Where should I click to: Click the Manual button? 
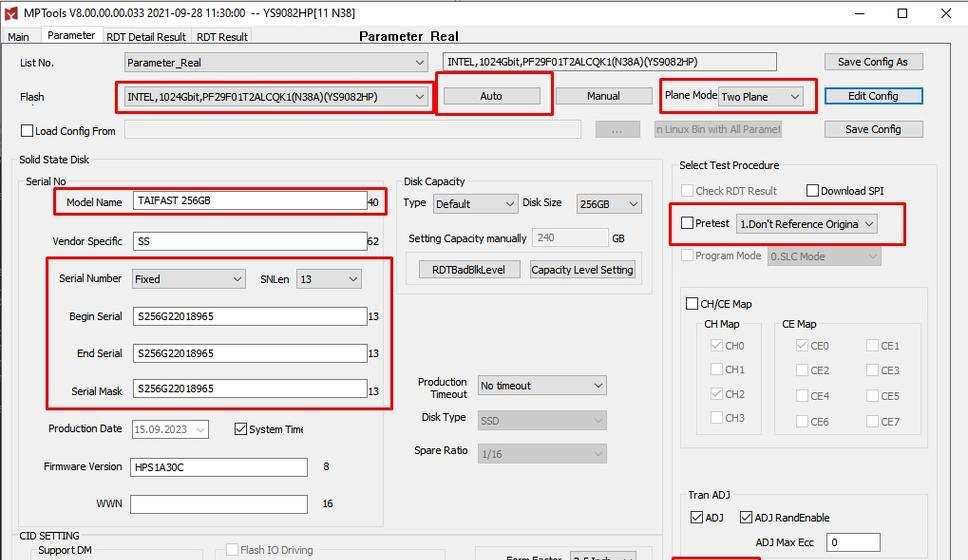[603, 96]
